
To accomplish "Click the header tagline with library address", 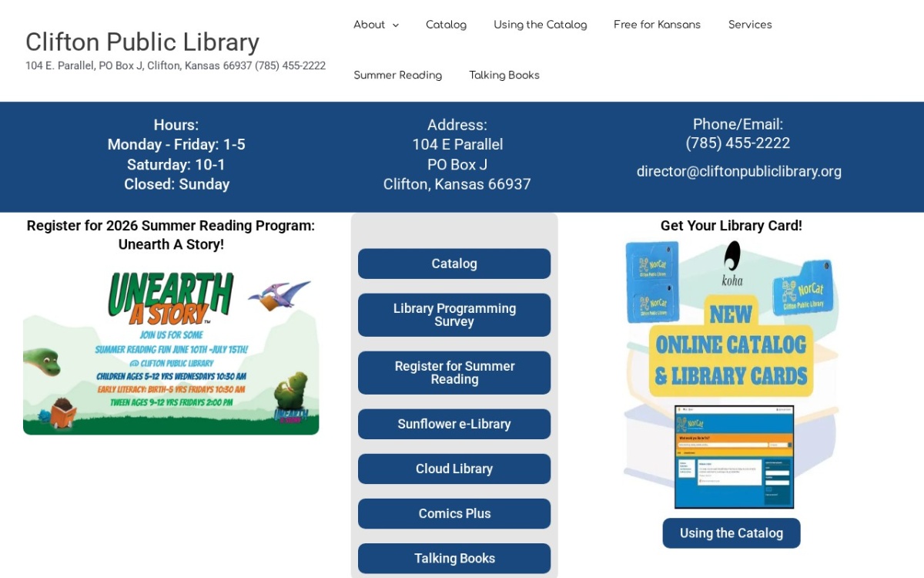I will pyautogui.click(x=176, y=66).
